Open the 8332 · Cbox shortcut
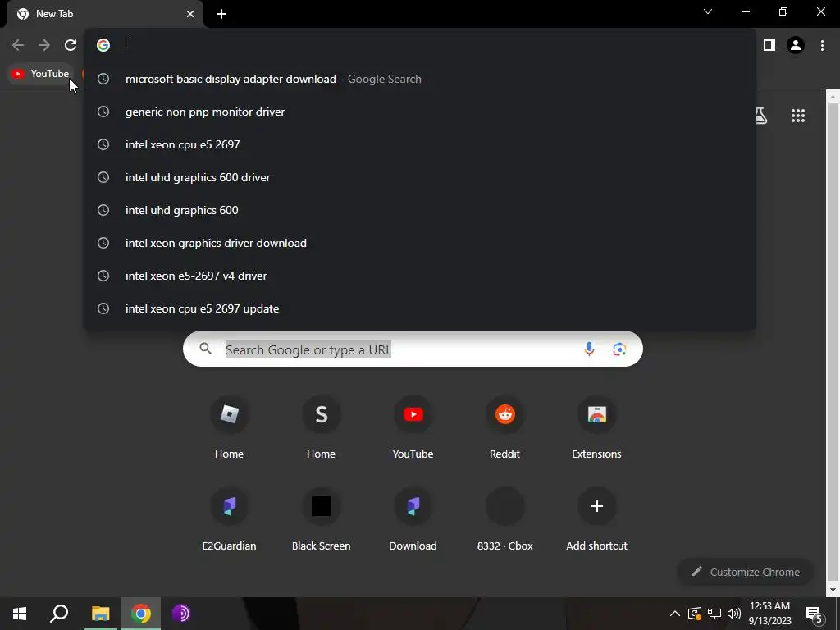Screen dimensions: 840x630 coord(504,519)
